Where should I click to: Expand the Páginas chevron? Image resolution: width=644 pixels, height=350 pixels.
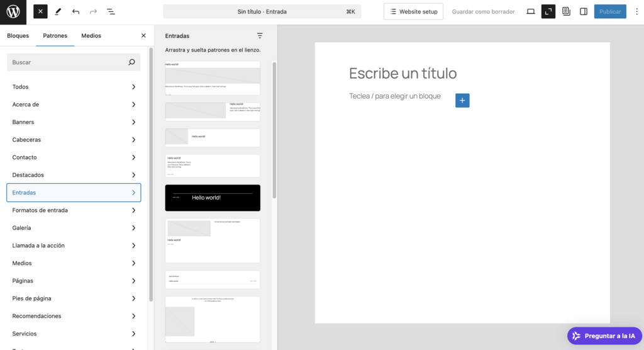click(133, 281)
